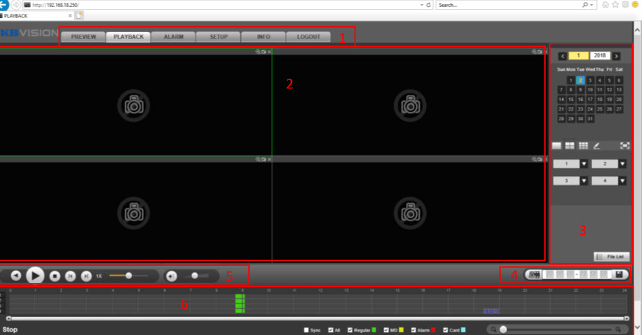
Task: Switch to the PREVIEW tab
Action: (x=83, y=37)
